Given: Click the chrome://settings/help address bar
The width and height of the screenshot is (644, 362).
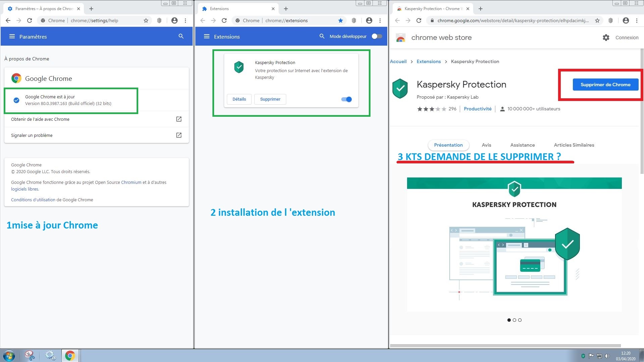Looking at the screenshot, I should [95, 20].
